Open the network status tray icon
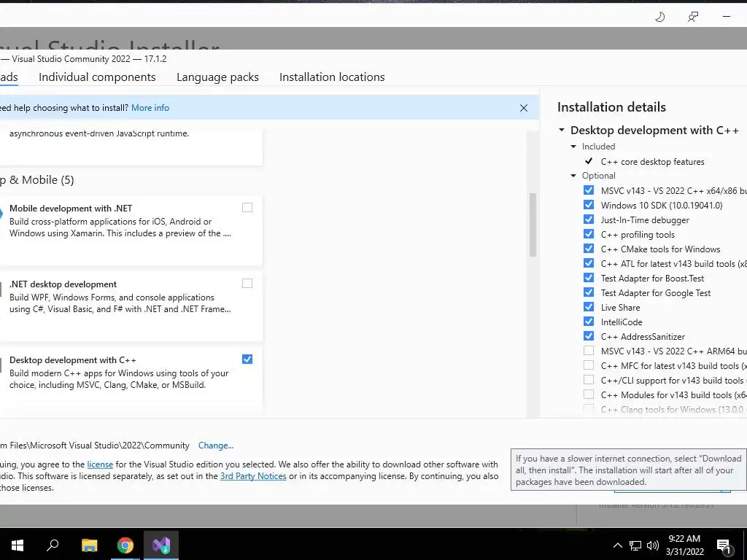Viewport: 747px width, 560px height. point(635,545)
